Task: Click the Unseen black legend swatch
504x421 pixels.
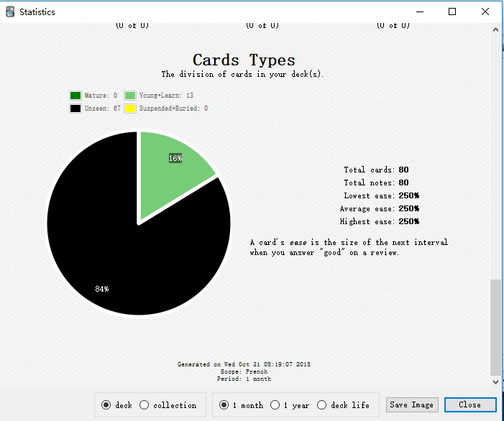Action: (x=75, y=108)
